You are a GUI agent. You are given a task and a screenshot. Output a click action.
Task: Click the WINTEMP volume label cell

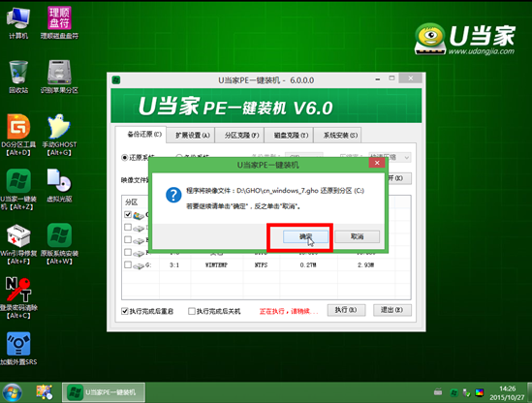point(216,264)
